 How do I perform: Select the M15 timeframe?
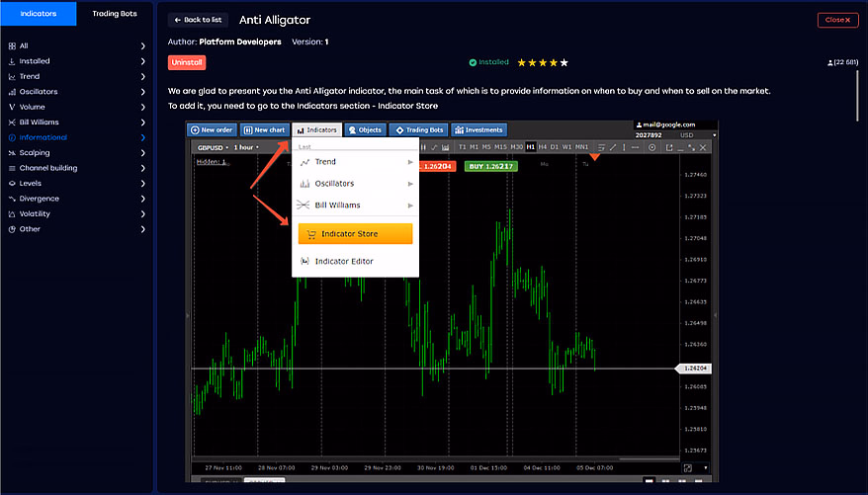500,147
